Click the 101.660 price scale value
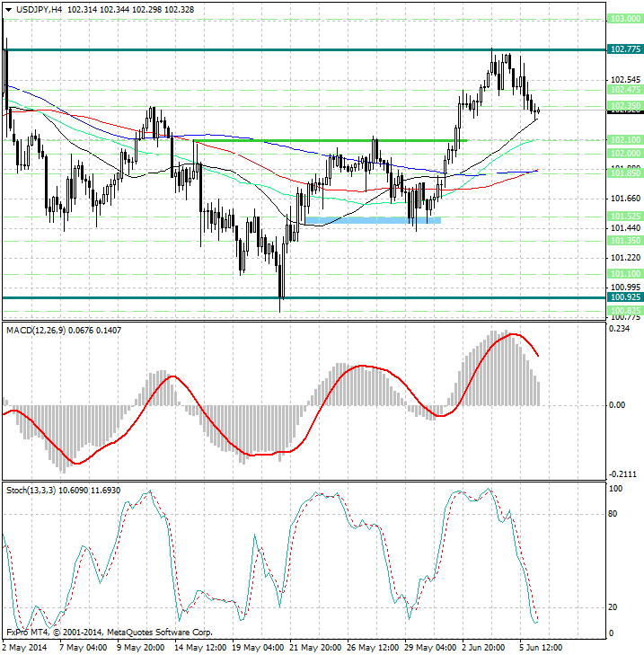This screenshot has width=644, height=655. (625, 198)
